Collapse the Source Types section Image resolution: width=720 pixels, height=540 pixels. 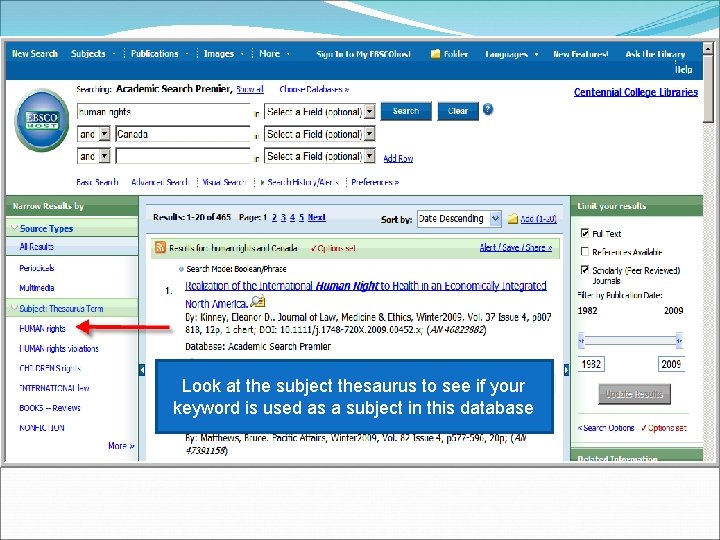point(15,228)
